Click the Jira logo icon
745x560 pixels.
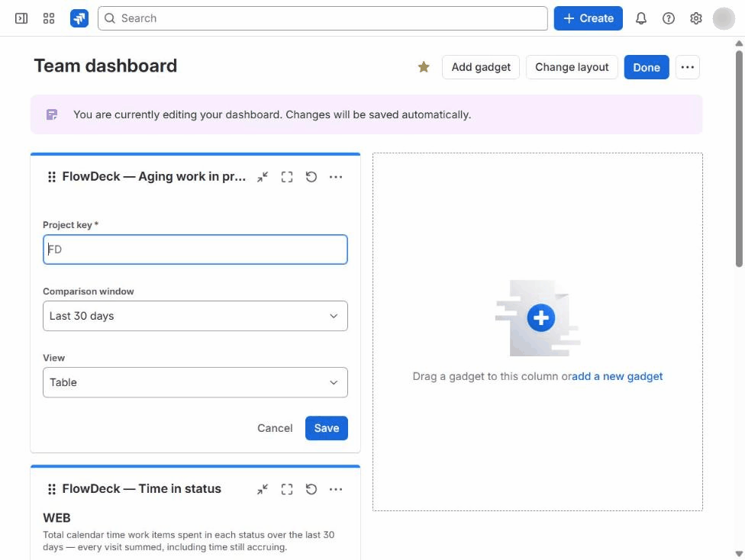pyautogui.click(x=79, y=18)
